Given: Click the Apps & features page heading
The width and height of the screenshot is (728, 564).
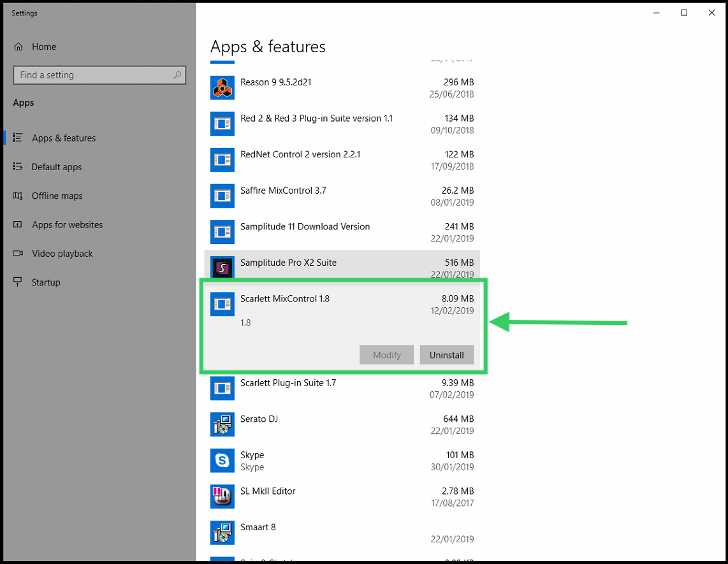Looking at the screenshot, I should 268,47.
